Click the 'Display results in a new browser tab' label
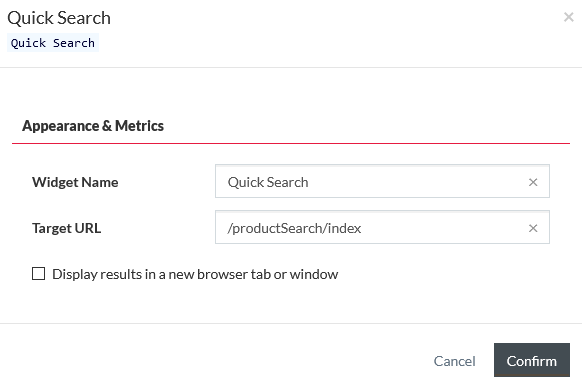582x385 pixels. (195, 274)
